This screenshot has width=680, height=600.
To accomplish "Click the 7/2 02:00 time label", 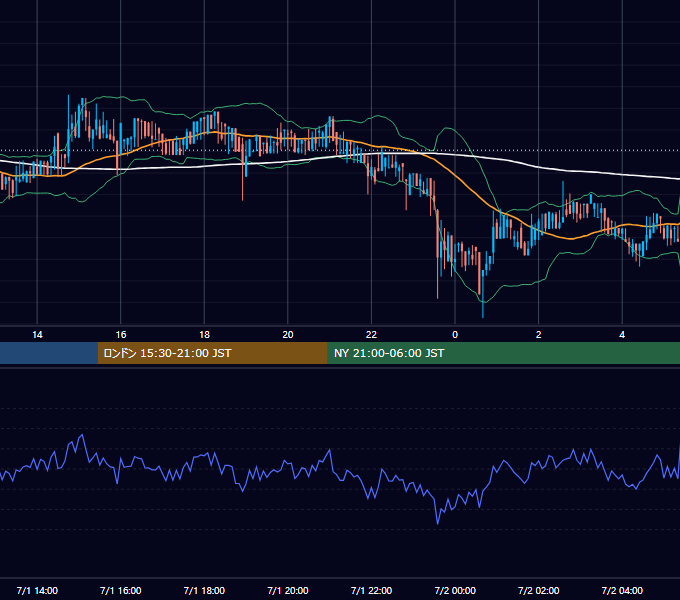I will (539, 590).
